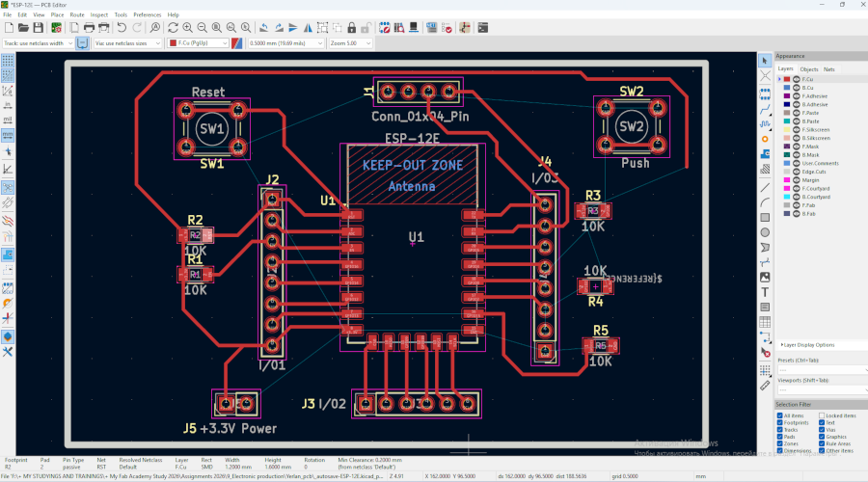Open the Preferences menu

[148, 14]
